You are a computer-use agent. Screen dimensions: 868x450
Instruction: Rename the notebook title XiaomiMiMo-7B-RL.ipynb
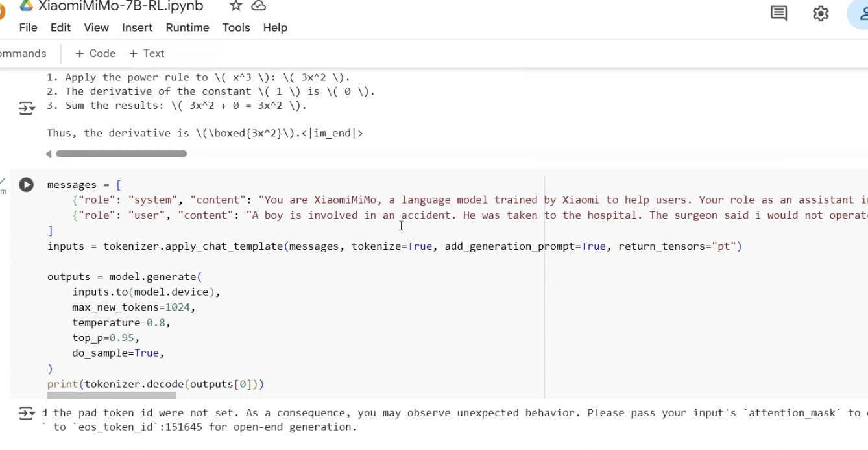tap(121, 6)
